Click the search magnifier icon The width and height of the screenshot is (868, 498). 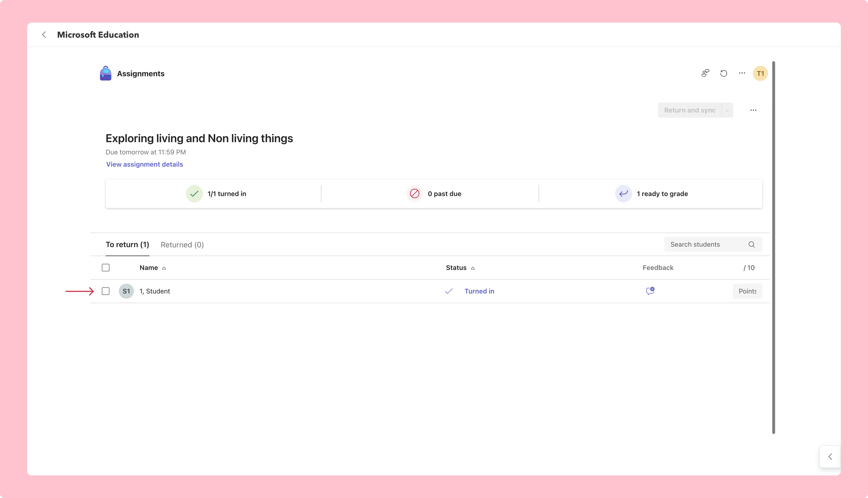(x=751, y=244)
